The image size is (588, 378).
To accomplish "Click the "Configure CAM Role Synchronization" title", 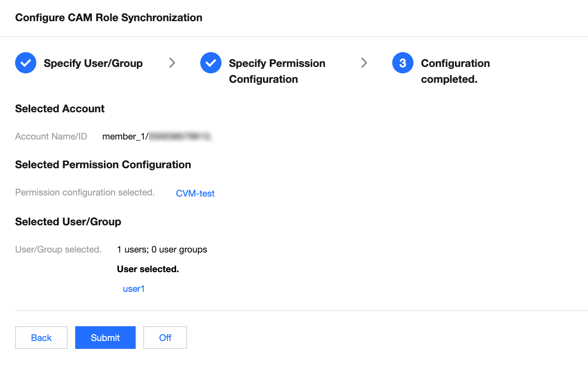I will point(109,18).
